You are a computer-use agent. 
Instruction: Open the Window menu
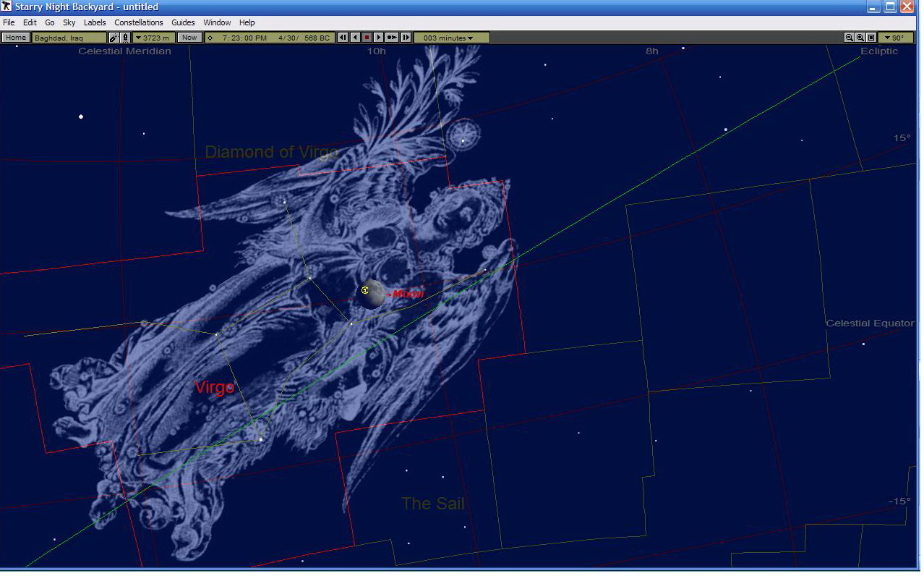coord(217,22)
